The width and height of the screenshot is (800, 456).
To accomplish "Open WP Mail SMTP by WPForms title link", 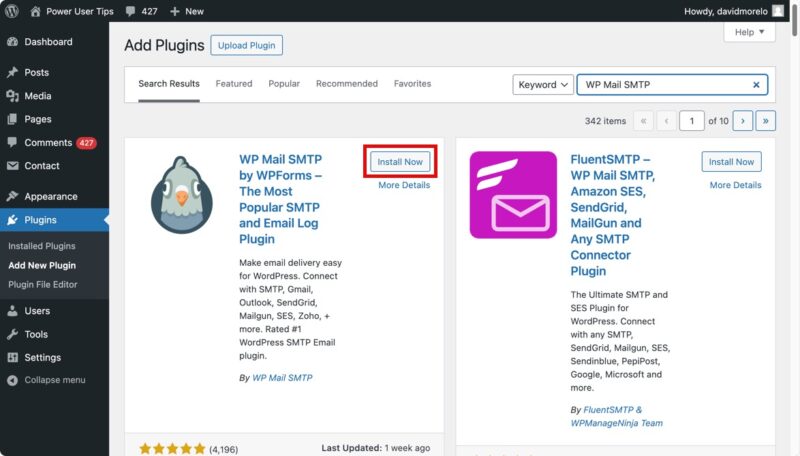I will pos(281,199).
